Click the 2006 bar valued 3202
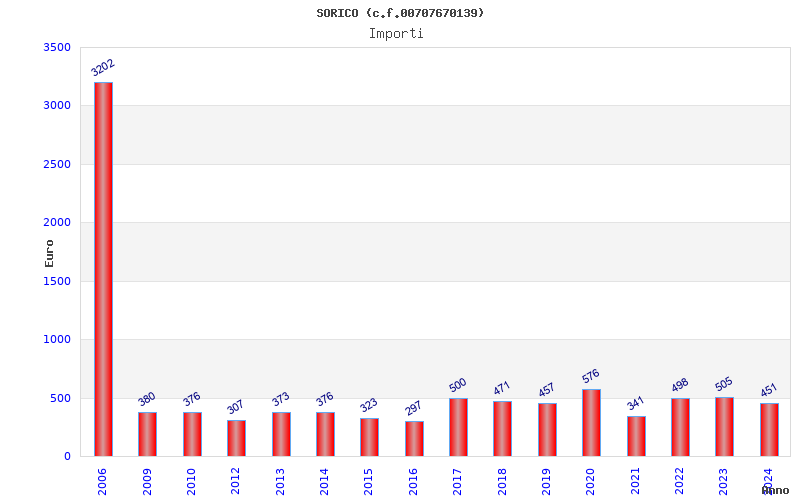The width and height of the screenshot is (800, 500). 103,269
